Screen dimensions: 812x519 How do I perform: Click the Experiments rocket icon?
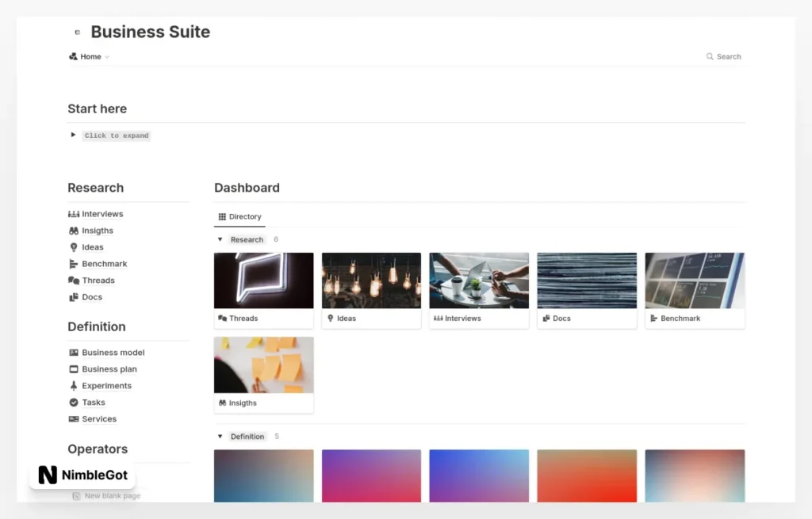74,386
